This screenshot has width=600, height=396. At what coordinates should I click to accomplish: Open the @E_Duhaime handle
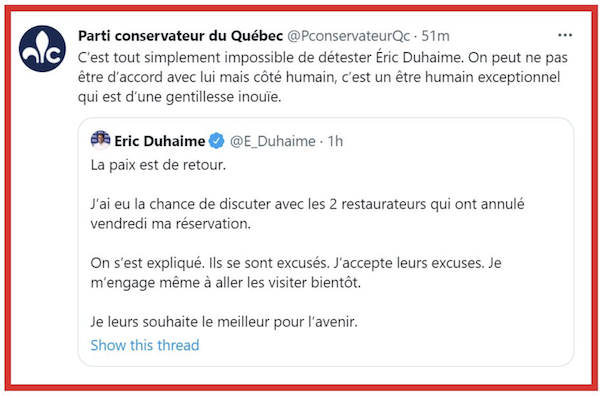[x=272, y=142]
